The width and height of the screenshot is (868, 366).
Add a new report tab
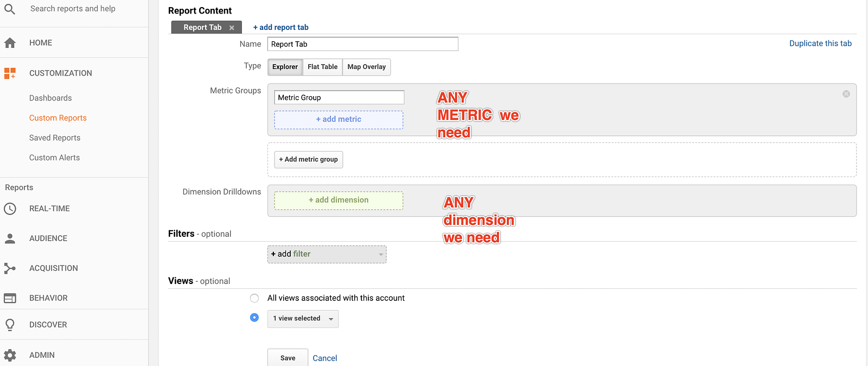tap(280, 27)
